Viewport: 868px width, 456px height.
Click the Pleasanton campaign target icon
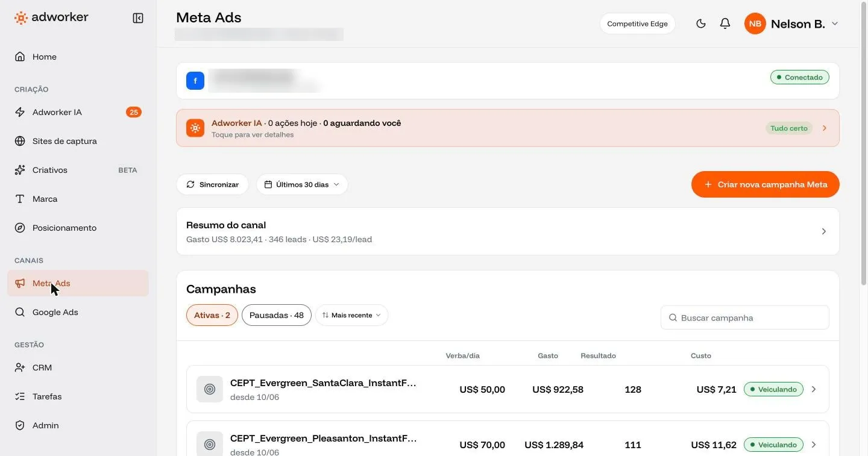[x=210, y=445]
